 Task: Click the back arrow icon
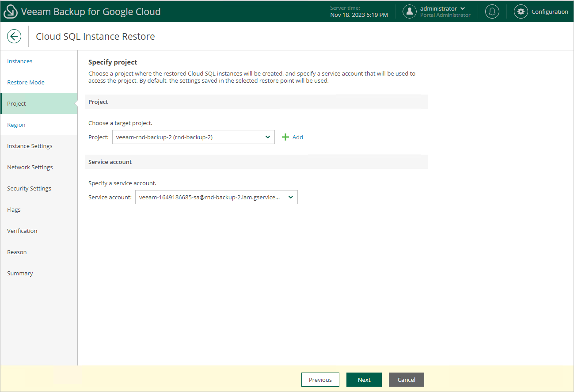click(x=14, y=36)
